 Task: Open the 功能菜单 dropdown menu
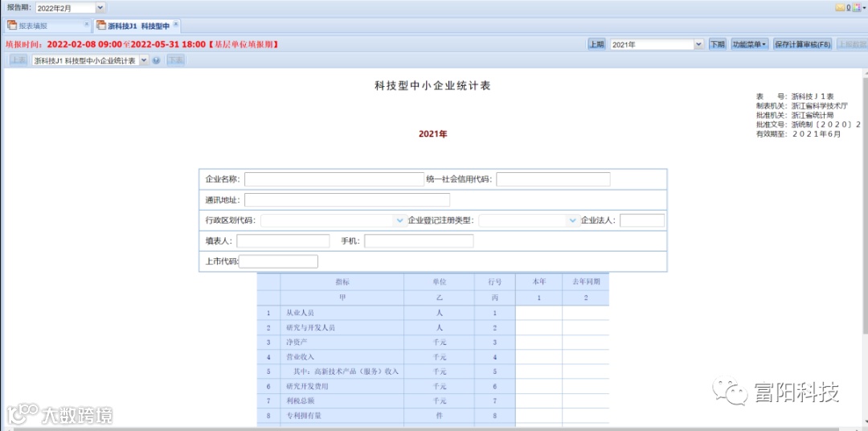click(x=750, y=44)
